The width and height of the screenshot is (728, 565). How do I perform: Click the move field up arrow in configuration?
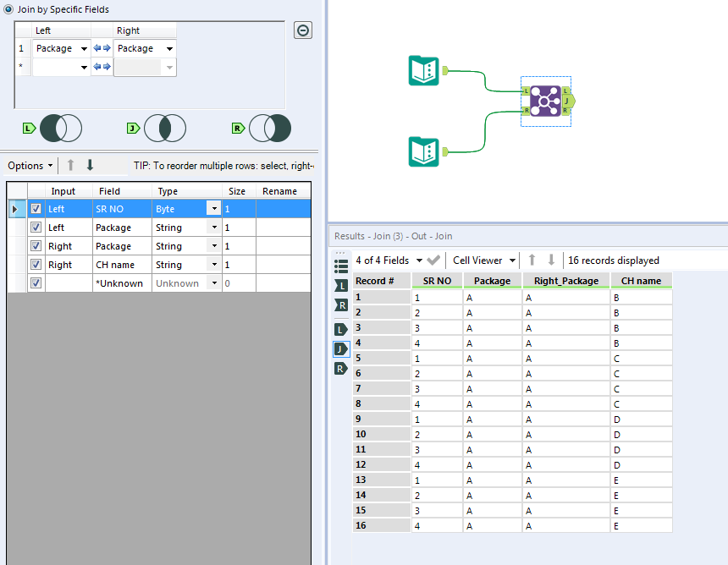[70, 165]
